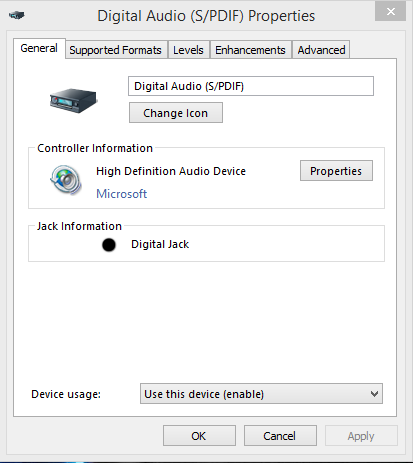This screenshot has width=413, height=463.
Task: Click the S/PDIF receiver device icon
Action: point(73,100)
